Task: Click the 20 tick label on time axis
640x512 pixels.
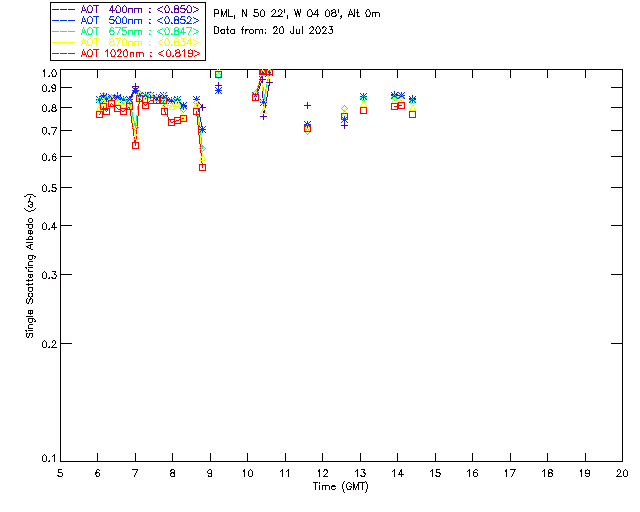Action: (622, 473)
